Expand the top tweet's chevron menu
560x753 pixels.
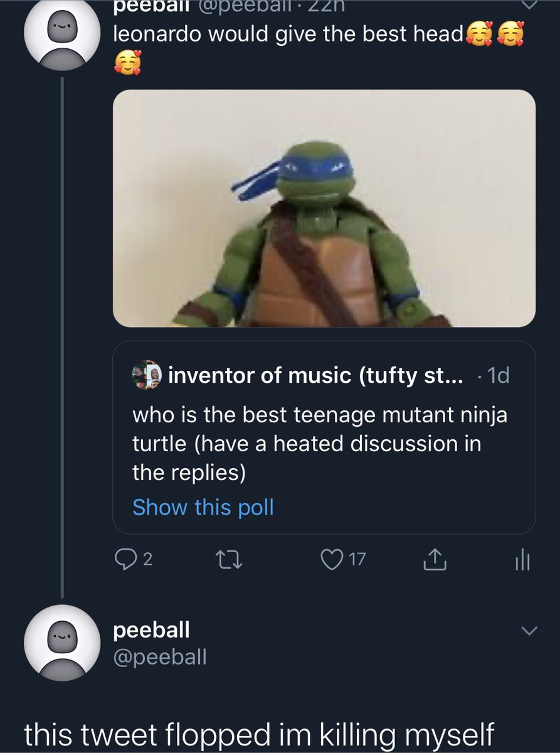(530, 5)
